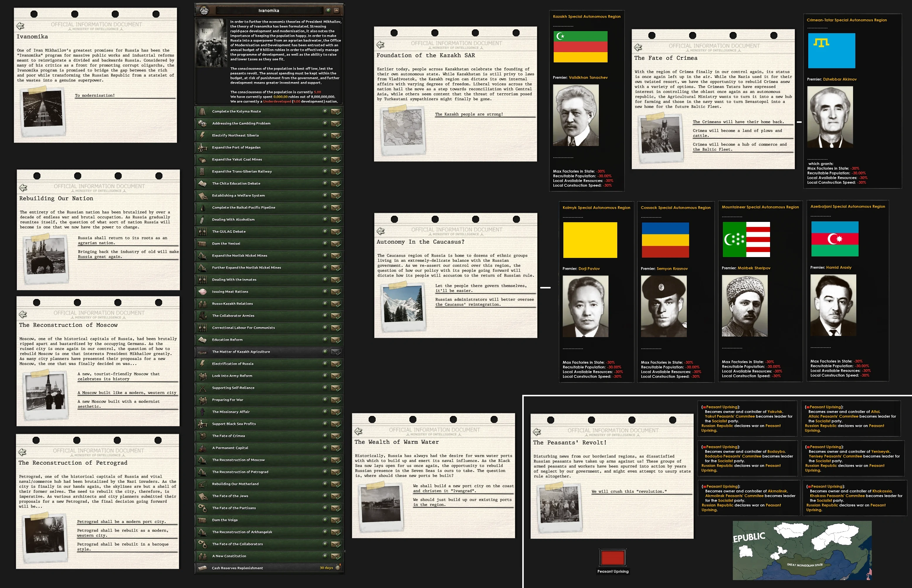
Task: Click the red Peasant Uprising flag swatch
Action: pyautogui.click(x=613, y=558)
